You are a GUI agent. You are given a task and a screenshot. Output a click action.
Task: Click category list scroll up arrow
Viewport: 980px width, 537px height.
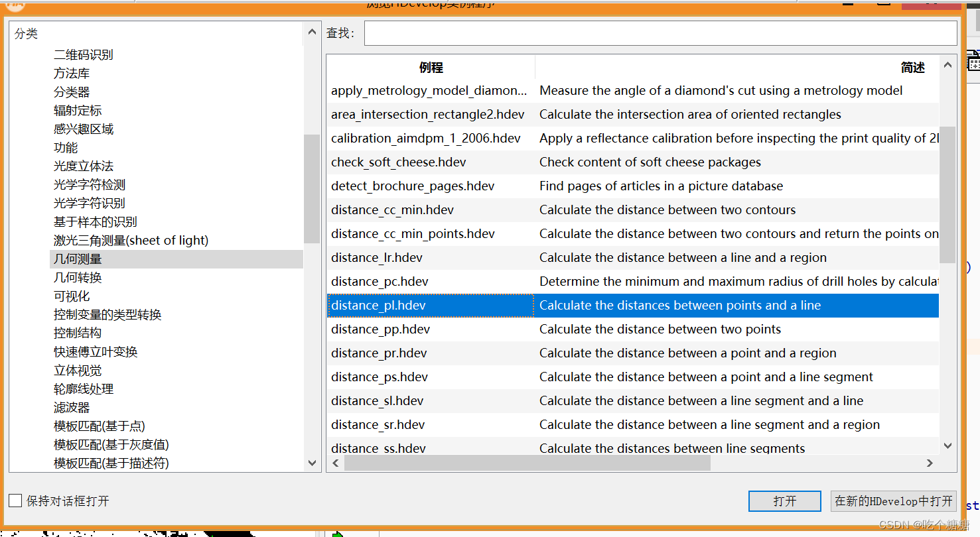click(x=313, y=31)
